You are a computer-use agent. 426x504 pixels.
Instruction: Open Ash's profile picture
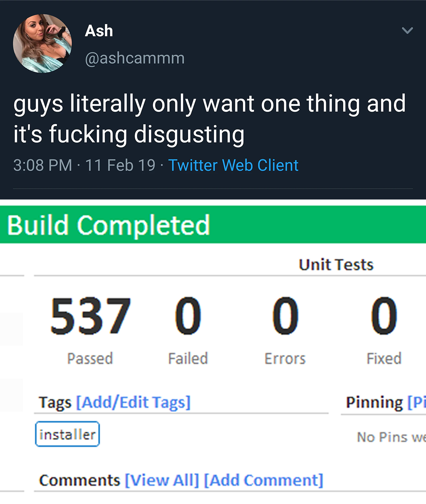coord(42,44)
